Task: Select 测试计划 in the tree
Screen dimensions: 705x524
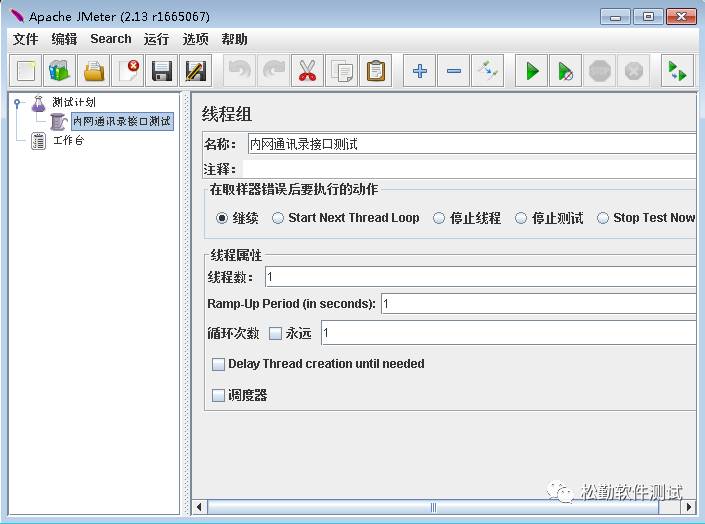Action: click(74, 103)
